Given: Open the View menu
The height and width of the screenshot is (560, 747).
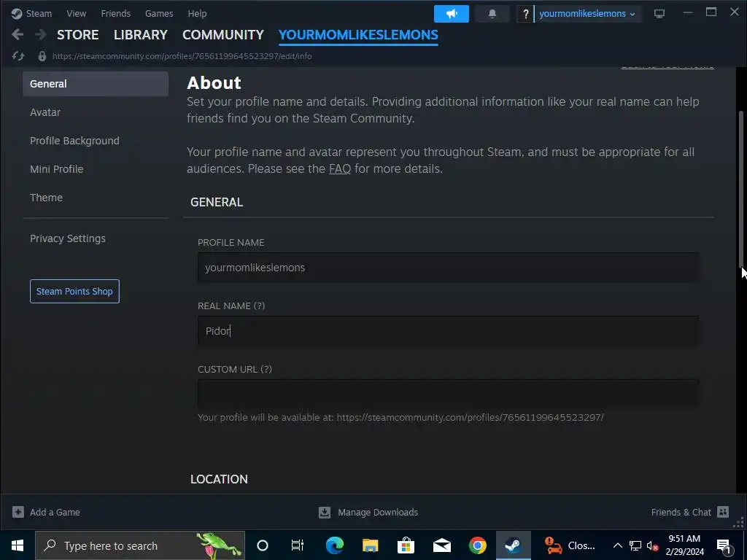Looking at the screenshot, I should (76, 13).
